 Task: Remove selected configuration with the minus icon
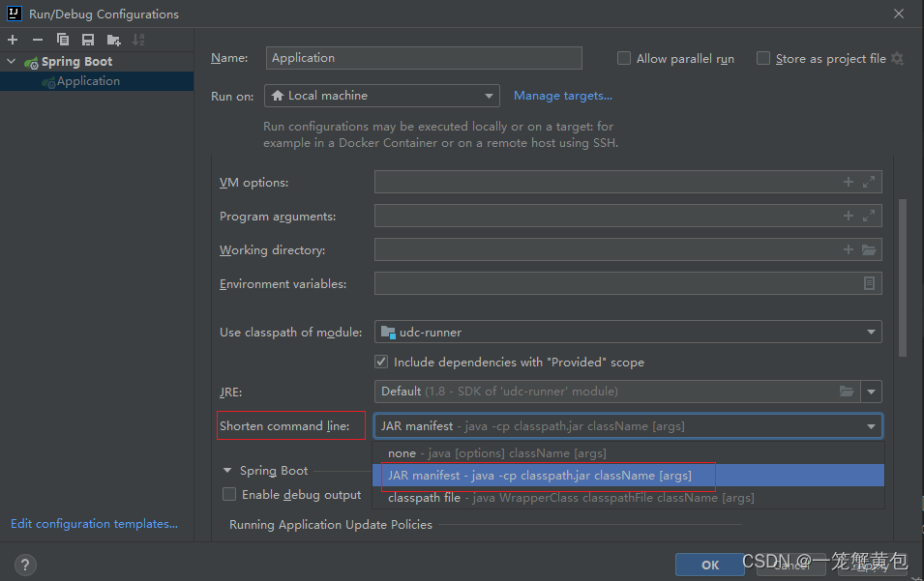pyautogui.click(x=37, y=40)
